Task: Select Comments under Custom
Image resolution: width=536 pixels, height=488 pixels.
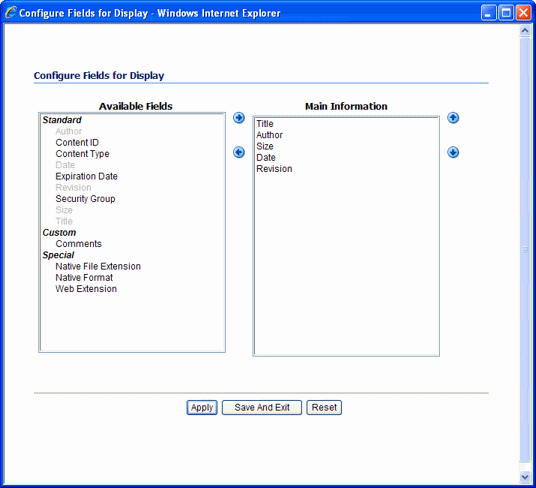Action: pos(79,244)
